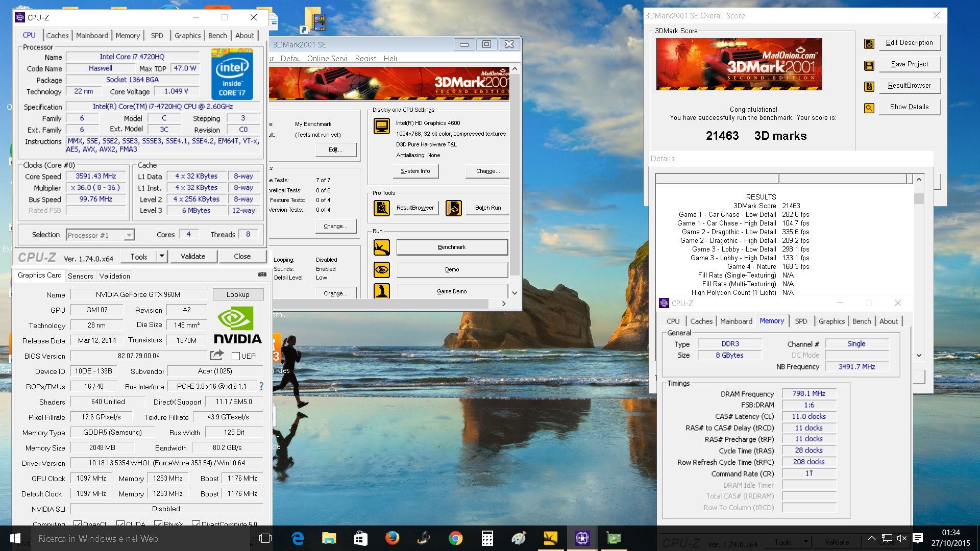
Task: Click the GPU Name field showing GTX 960M
Action: point(138,294)
